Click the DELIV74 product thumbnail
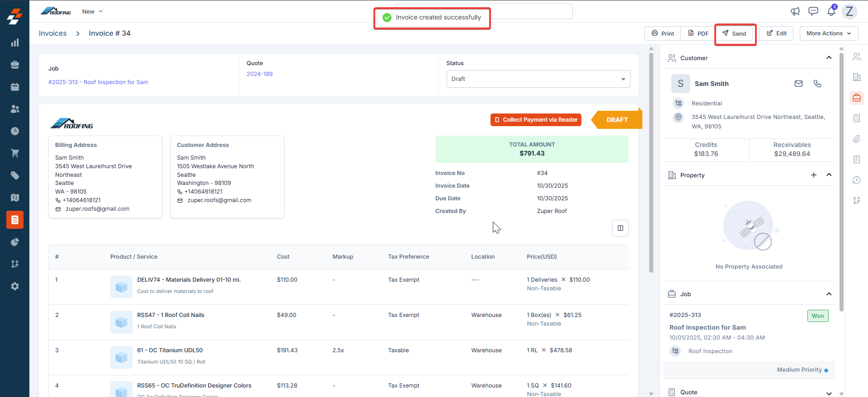The width and height of the screenshot is (868, 397). (121, 287)
